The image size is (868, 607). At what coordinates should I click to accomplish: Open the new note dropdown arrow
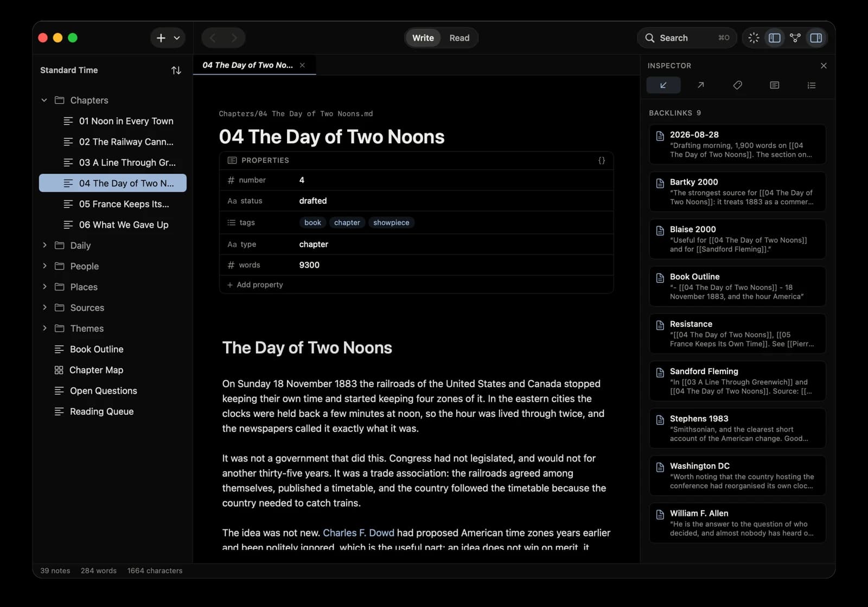coord(177,38)
